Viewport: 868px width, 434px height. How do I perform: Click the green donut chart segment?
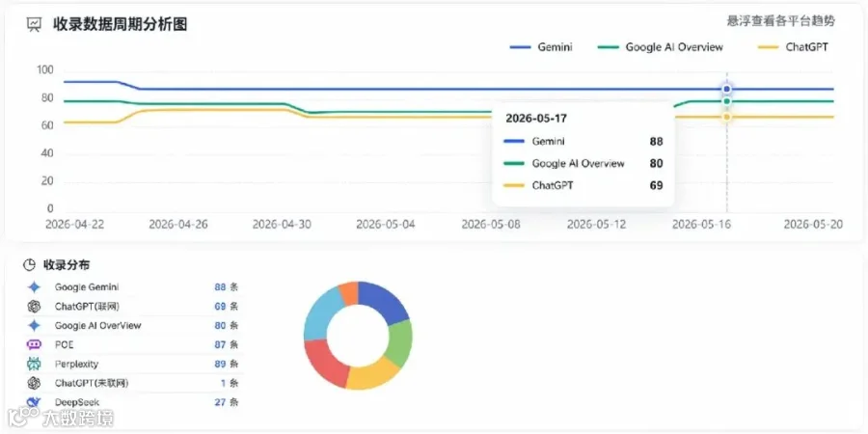pos(401,343)
